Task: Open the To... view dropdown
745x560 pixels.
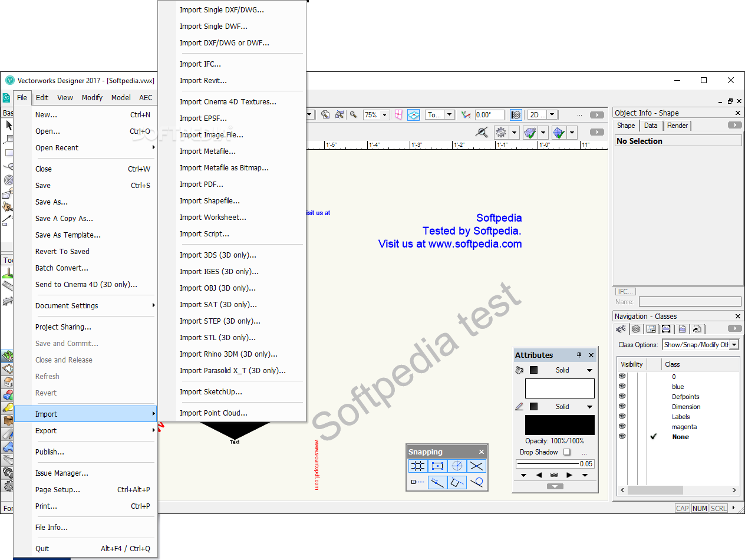Action: (449, 115)
